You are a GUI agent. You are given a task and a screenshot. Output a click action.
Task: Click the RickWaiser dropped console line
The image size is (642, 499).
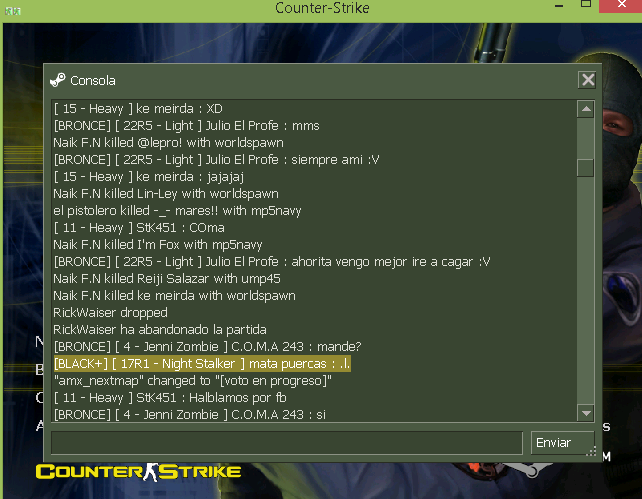(x=111, y=313)
